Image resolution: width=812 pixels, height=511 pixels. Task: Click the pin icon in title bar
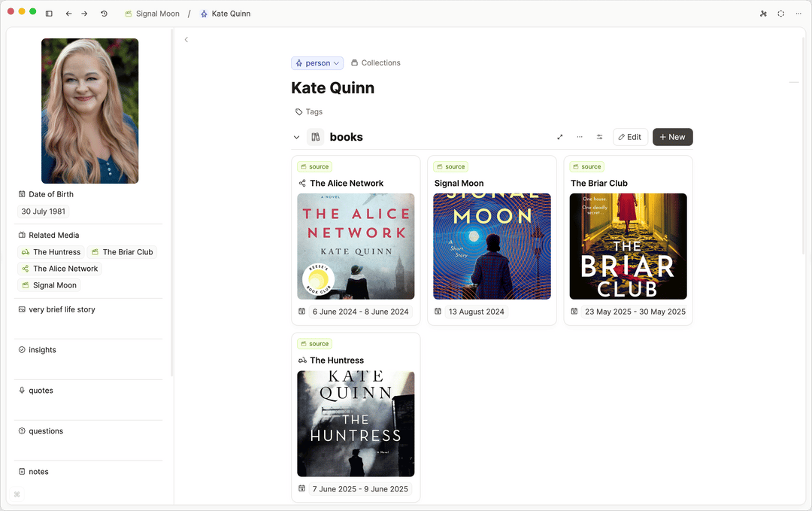[x=763, y=14]
